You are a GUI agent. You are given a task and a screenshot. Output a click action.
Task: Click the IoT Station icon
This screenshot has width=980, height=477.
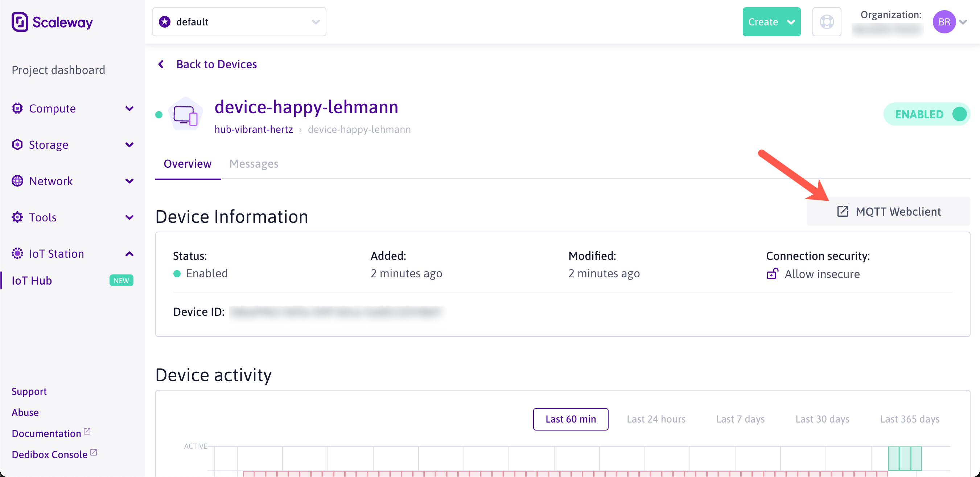pyautogui.click(x=17, y=253)
